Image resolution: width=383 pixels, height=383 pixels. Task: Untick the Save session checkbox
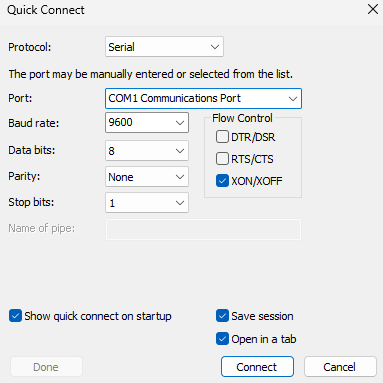(x=222, y=316)
